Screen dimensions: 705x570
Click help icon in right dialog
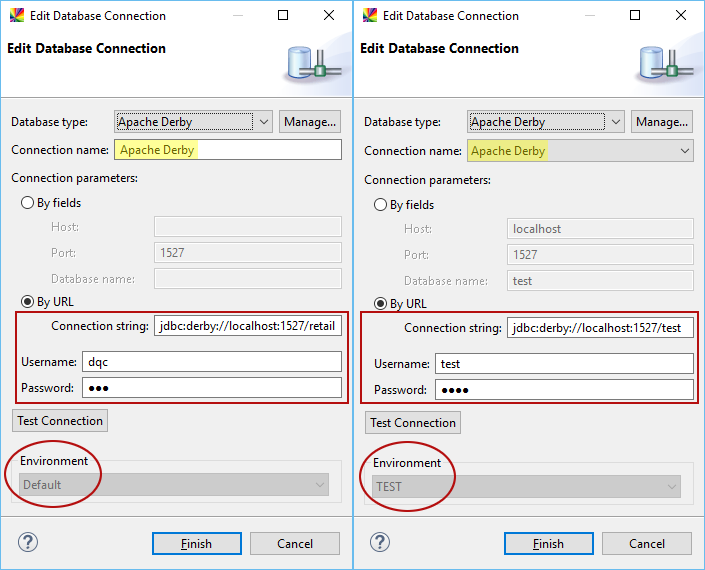point(380,543)
